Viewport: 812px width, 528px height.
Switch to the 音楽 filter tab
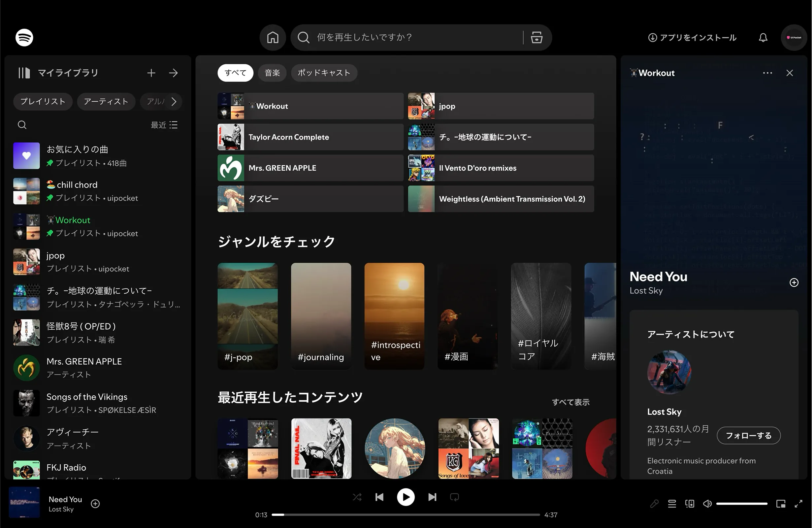pos(272,73)
